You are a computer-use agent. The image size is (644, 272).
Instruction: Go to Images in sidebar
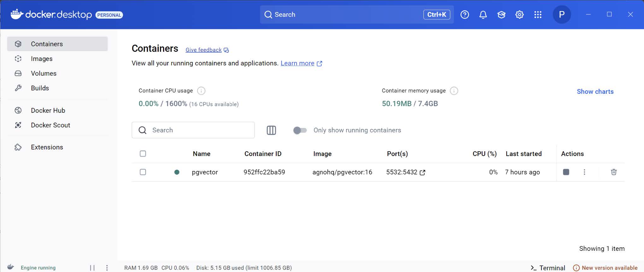[x=57, y=58]
